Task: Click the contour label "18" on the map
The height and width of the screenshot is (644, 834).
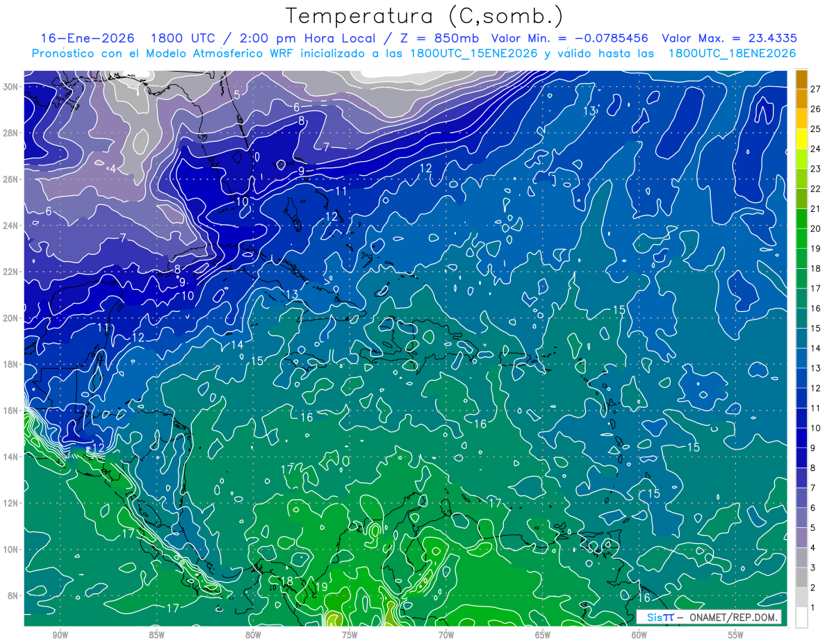Action: point(286,581)
